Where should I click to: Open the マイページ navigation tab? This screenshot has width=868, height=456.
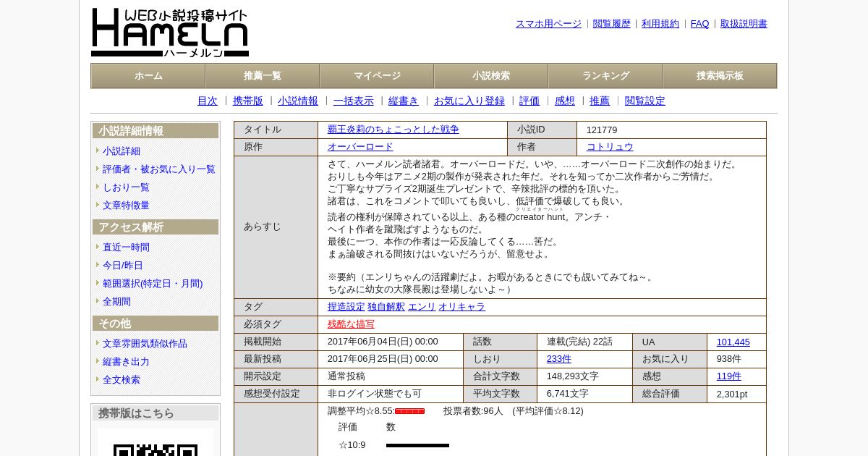pyautogui.click(x=377, y=76)
